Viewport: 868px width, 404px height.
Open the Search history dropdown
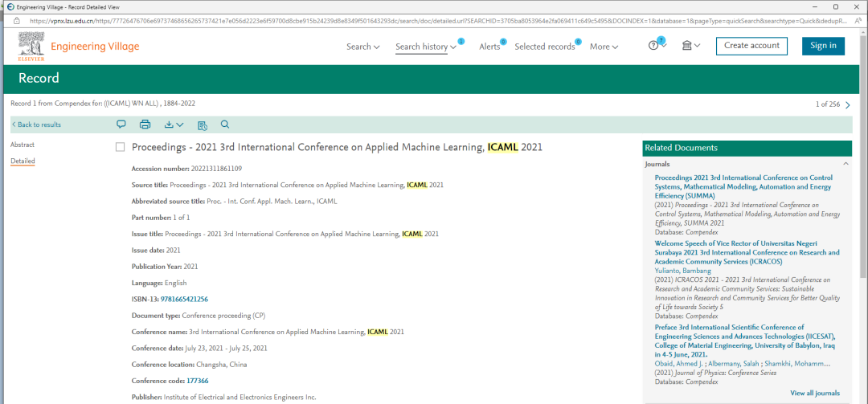coord(426,47)
